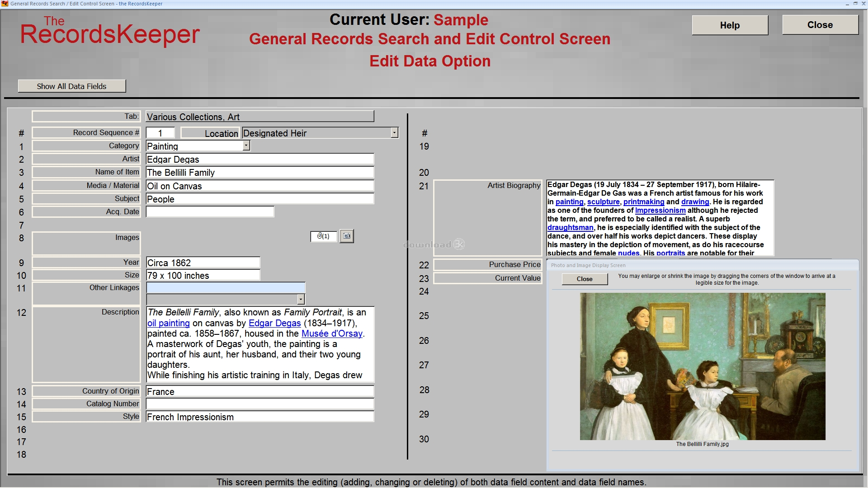The width and height of the screenshot is (868, 488).
Task: Click the painting link in Artist Biography
Action: coord(569,202)
